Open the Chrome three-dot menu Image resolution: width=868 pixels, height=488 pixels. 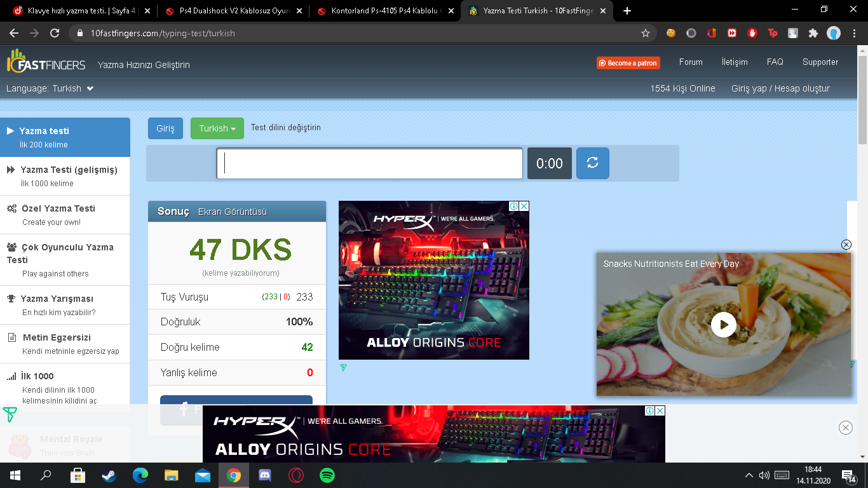pyautogui.click(x=854, y=33)
